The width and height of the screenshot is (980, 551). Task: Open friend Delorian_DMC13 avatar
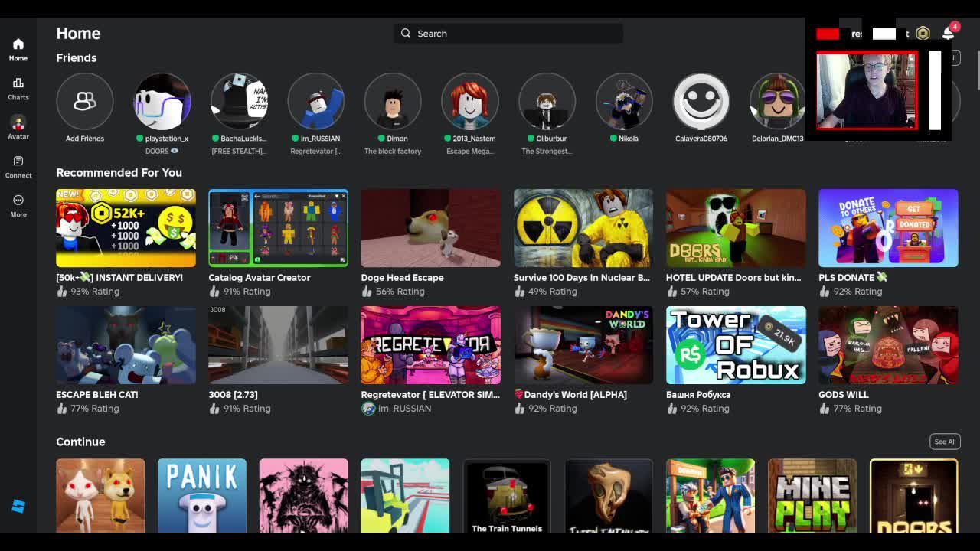[778, 101]
